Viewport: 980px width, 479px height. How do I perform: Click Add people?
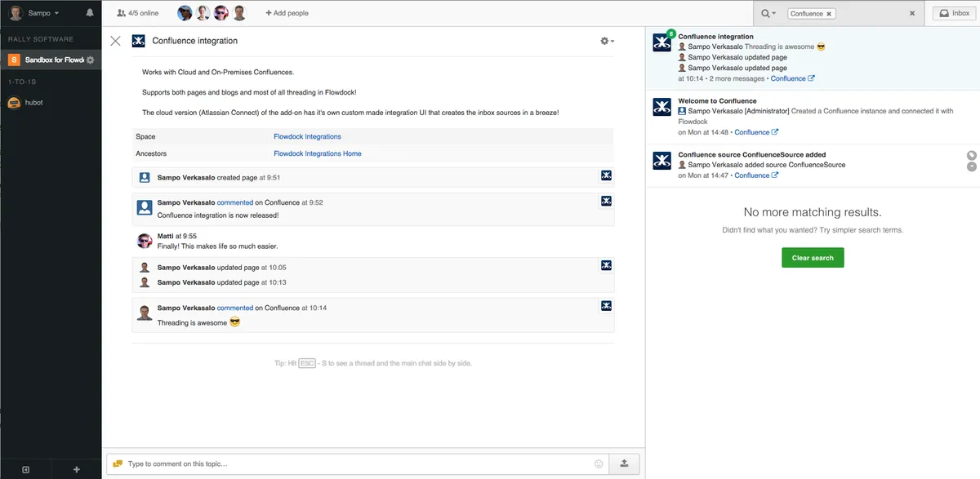tap(287, 13)
